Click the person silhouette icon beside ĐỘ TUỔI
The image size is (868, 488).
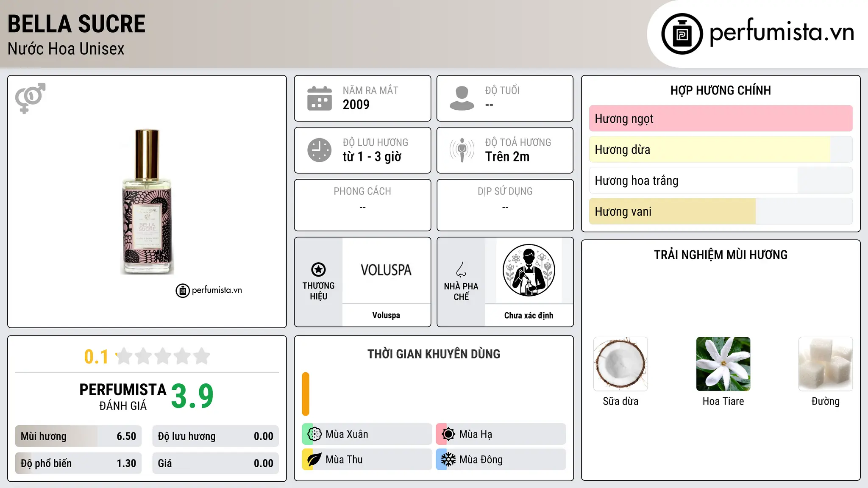tap(462, 98)
